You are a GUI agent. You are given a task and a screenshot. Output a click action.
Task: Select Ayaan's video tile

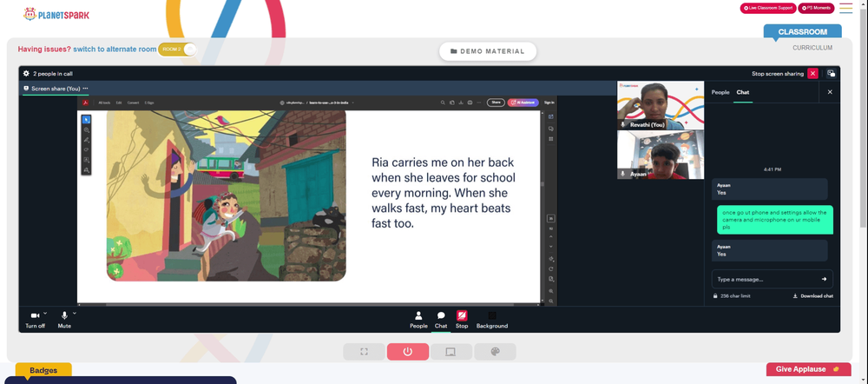(x=661, y=155)
